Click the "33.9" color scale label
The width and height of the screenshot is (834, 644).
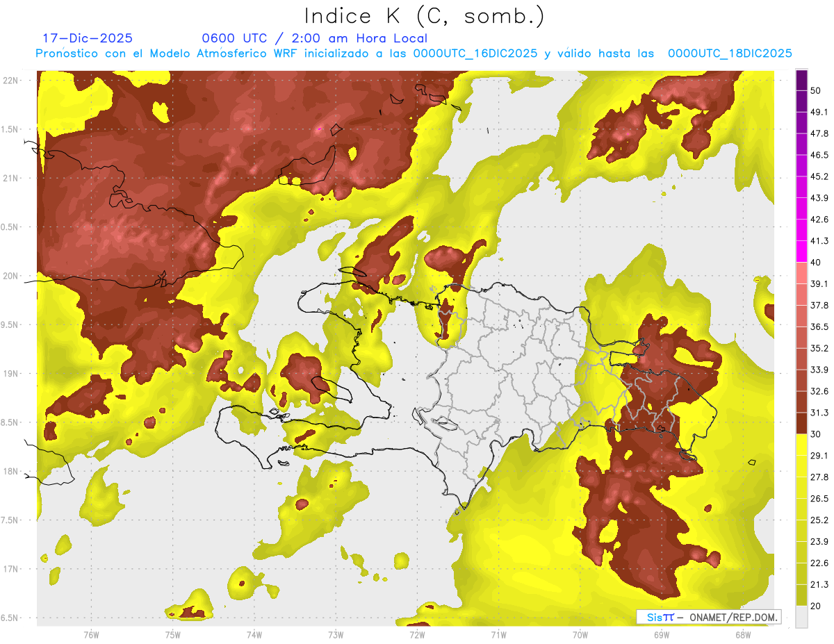[819, 370]
